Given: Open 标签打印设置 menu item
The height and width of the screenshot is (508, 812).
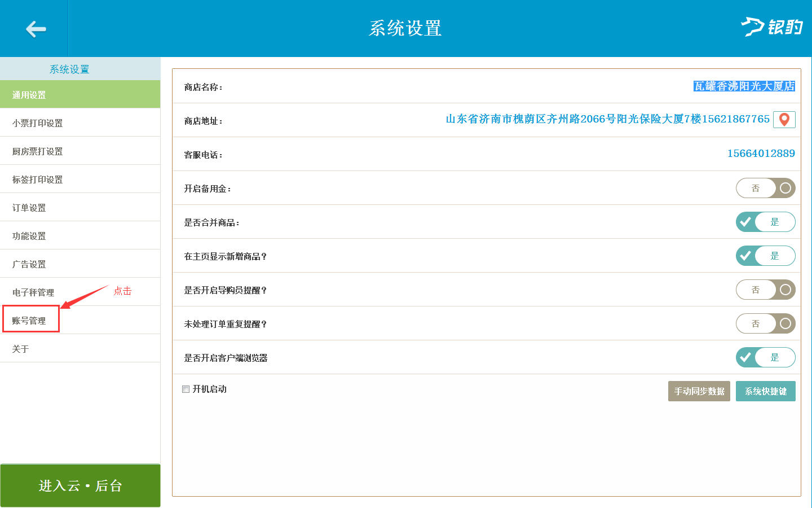Looking at the screenshot, I should [80, 179].
